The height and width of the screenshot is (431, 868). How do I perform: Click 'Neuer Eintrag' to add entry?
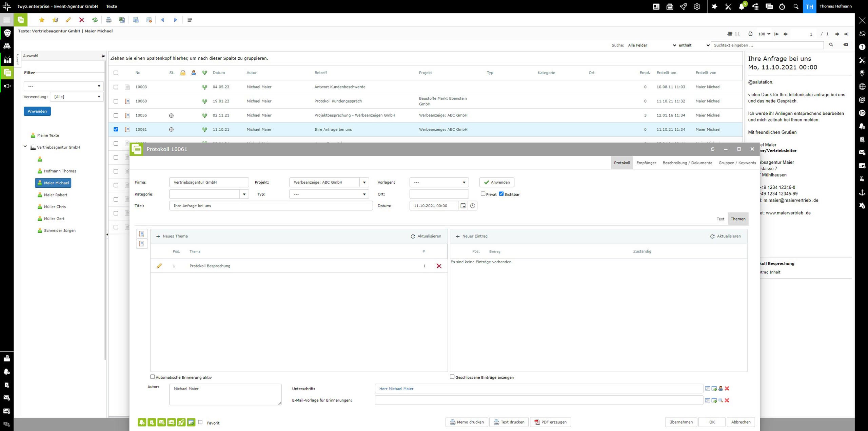click(472, 236)
